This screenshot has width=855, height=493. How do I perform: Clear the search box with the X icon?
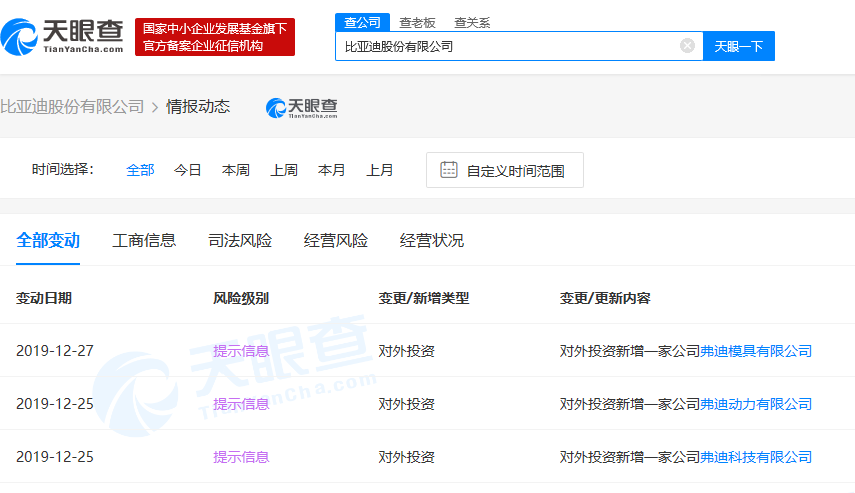[x=687, y=46]
